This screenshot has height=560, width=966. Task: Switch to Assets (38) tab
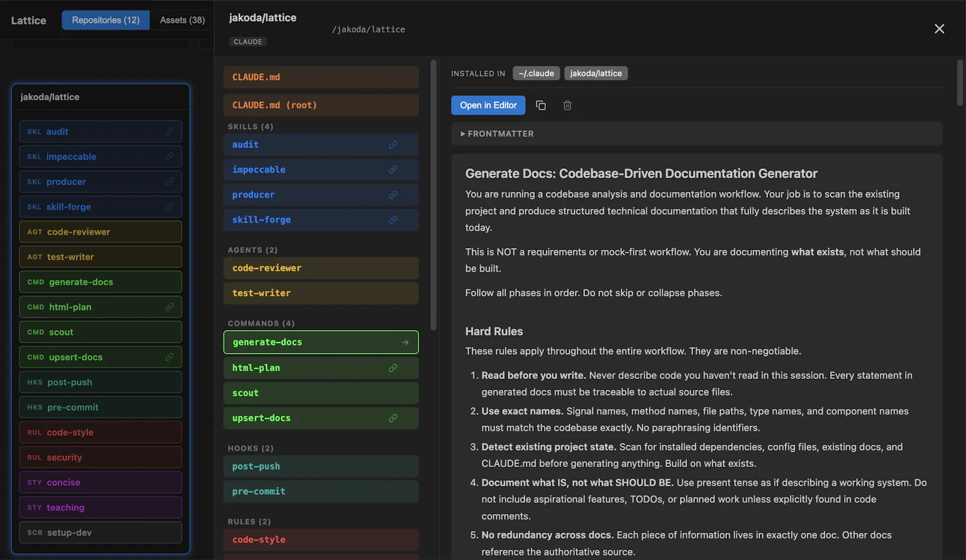coord(182,20)
